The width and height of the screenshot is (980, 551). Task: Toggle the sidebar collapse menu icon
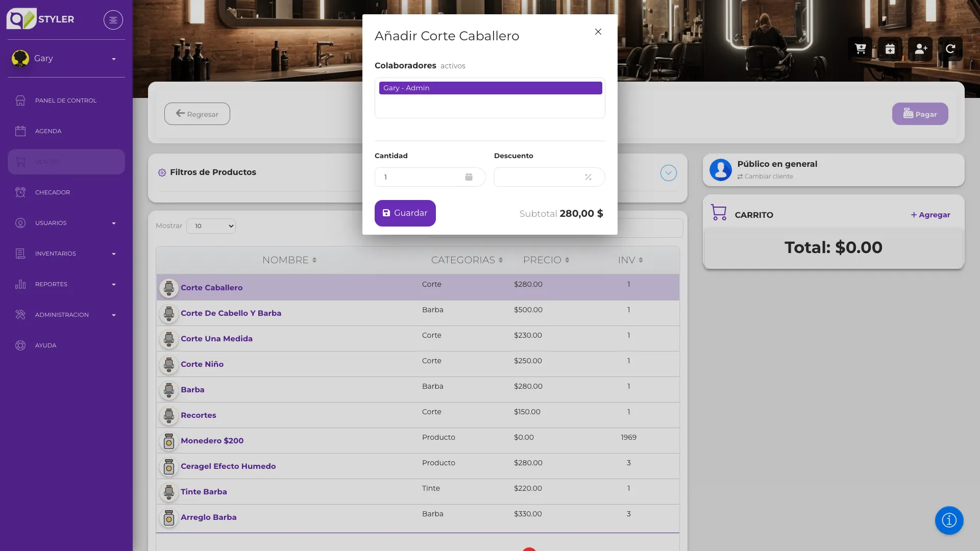click(113, 20)
